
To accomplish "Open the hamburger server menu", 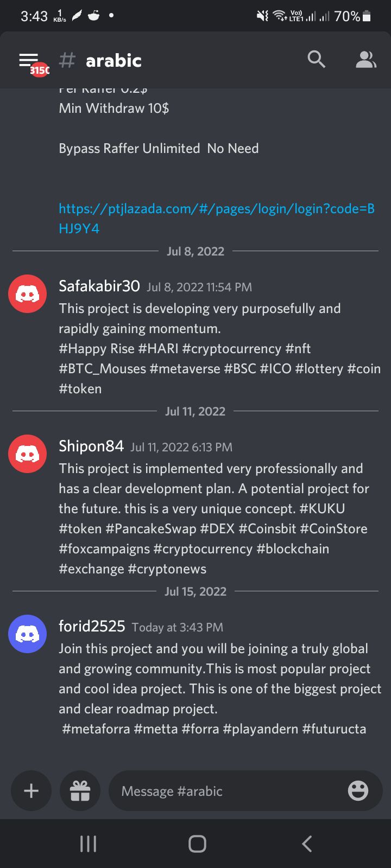I will [29, 61].
